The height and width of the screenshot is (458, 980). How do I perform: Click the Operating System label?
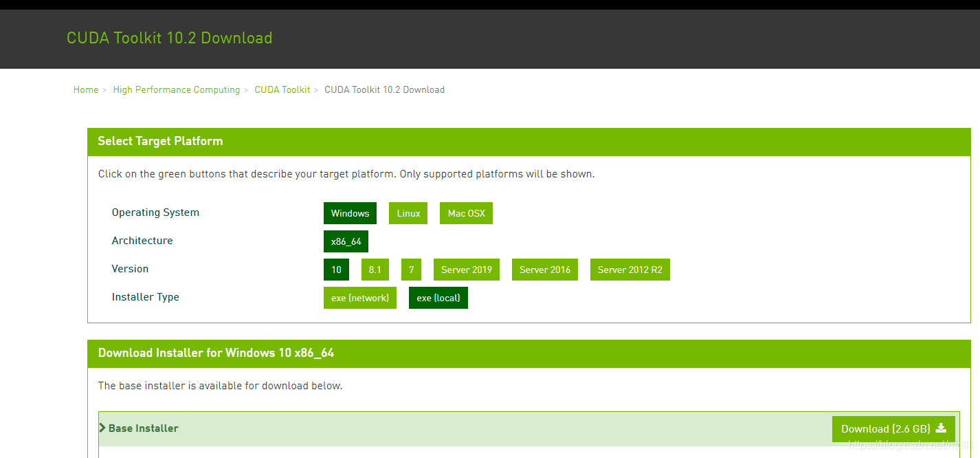coord(155,212)
